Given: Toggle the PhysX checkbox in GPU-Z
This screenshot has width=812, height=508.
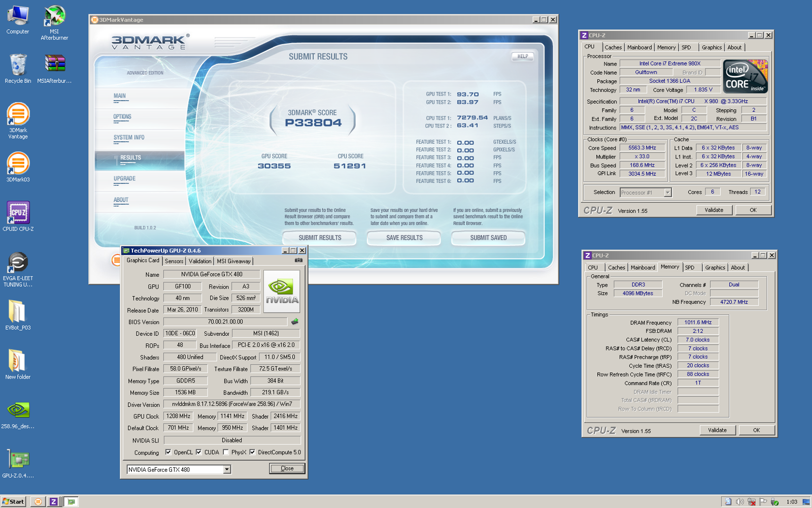Looking at the screenshot, I should click(225, 452).
